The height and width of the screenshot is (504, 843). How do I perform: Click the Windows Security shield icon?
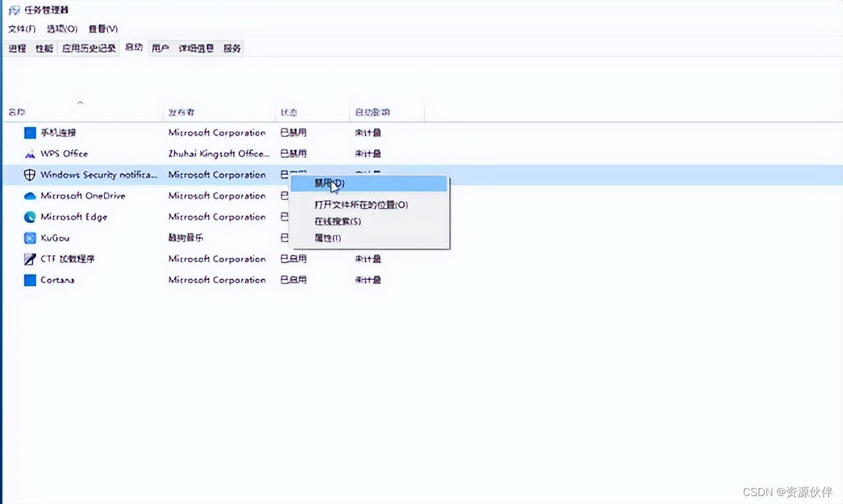30,175
